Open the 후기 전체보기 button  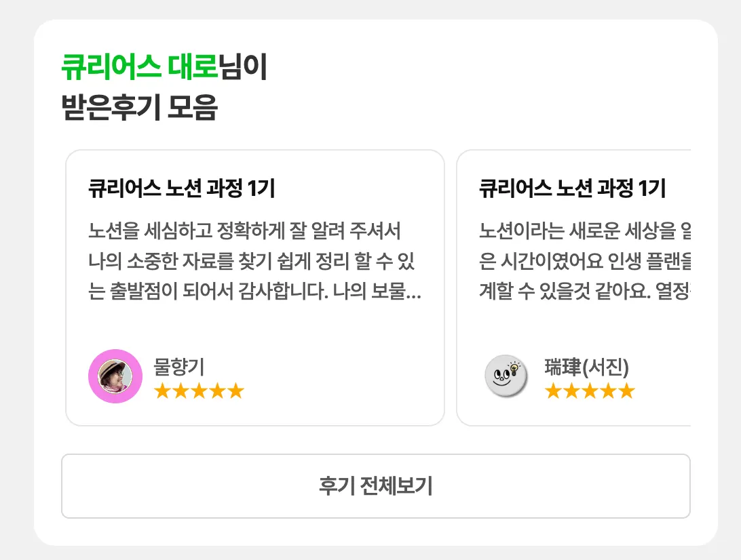point(375,486)
